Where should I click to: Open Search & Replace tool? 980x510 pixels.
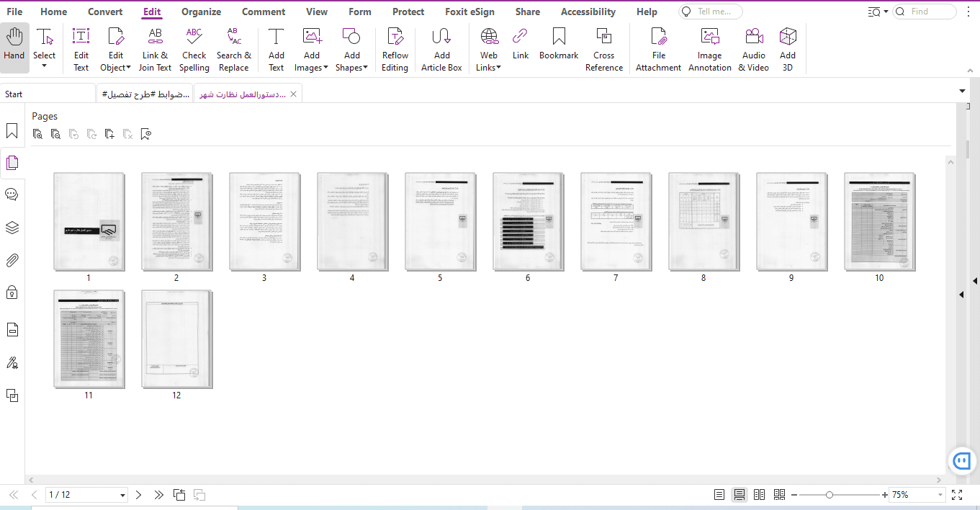234,49
